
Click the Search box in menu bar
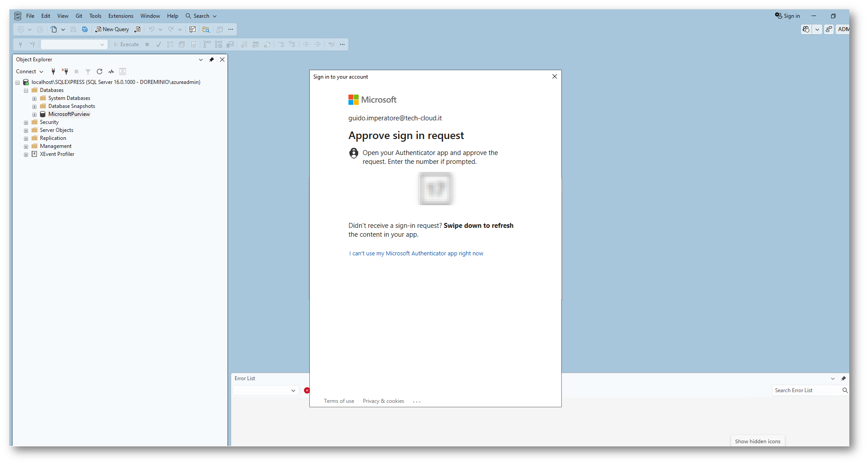201,16
